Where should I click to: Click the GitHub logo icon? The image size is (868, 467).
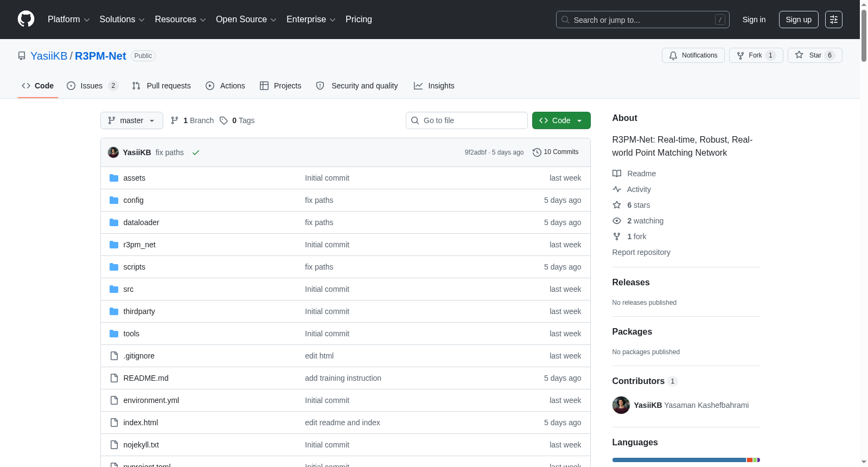tap(26, 19)
